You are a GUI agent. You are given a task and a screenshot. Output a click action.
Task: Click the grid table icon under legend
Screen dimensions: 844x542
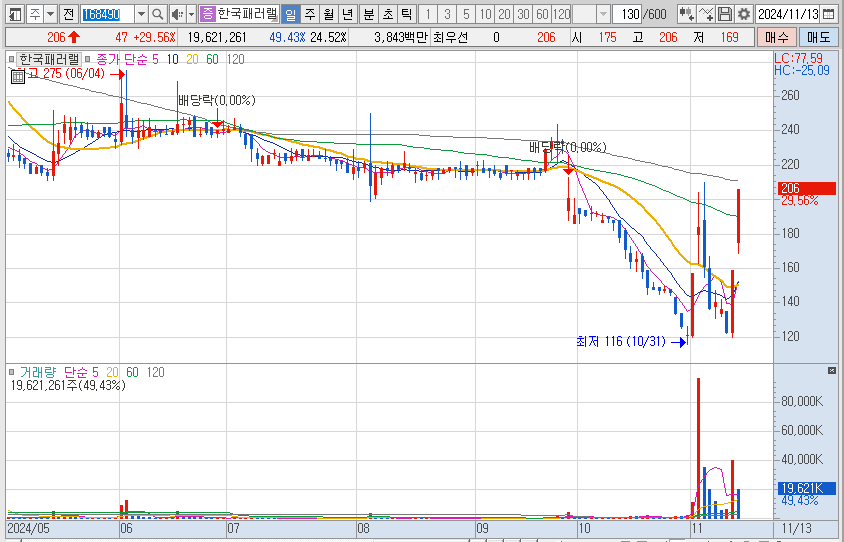tap(18, 76)
